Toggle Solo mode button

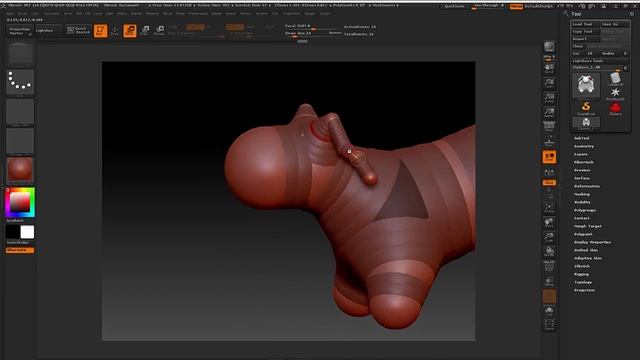pyautogui.click(x=549, y=311)
